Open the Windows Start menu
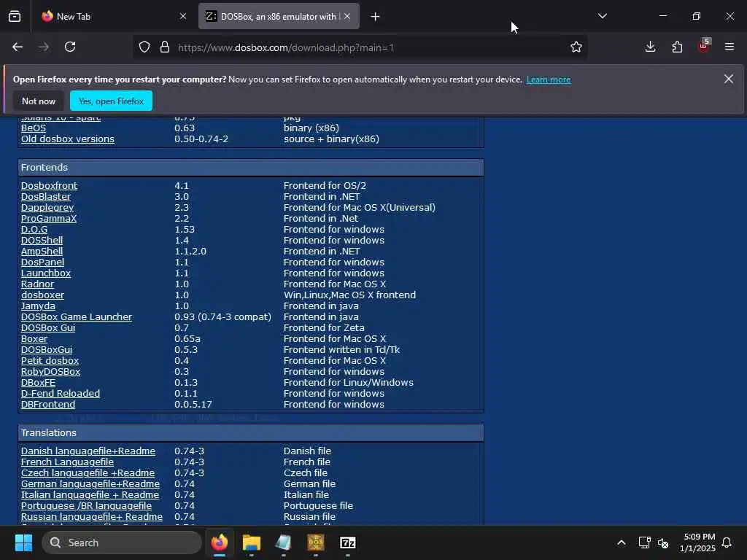The width and height of the screenshot is (747, 560). 23,542
